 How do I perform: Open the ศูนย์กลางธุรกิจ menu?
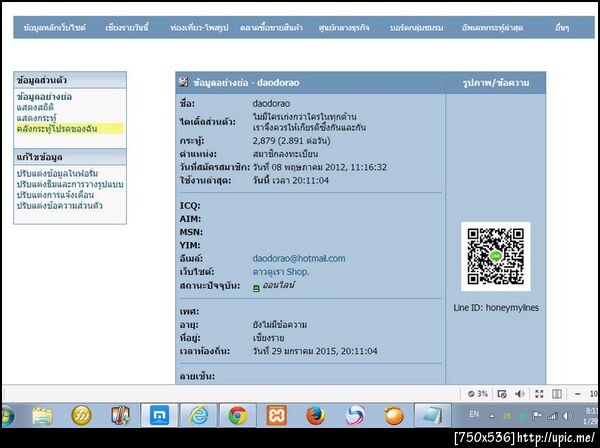pyautogui.click(x=344, y=28)
